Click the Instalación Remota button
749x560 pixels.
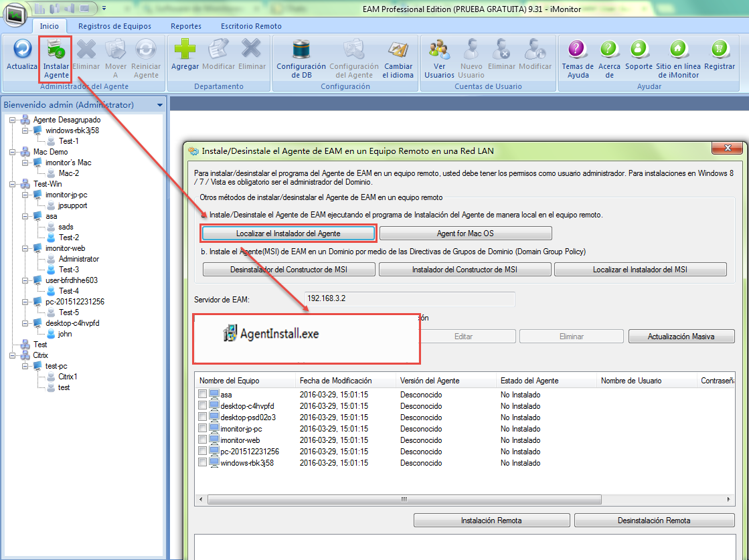(x=491, y=521)
